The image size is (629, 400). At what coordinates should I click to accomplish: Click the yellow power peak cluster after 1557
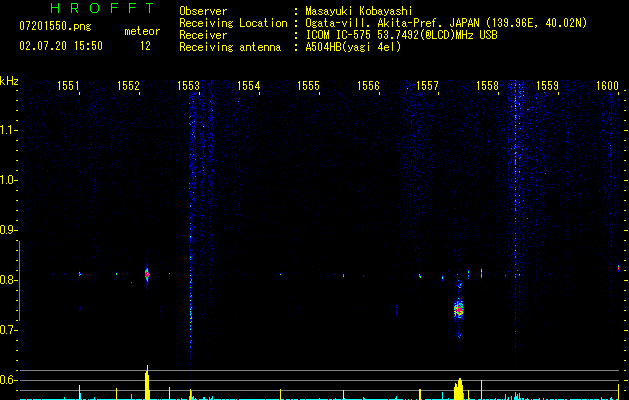point(459,389)
